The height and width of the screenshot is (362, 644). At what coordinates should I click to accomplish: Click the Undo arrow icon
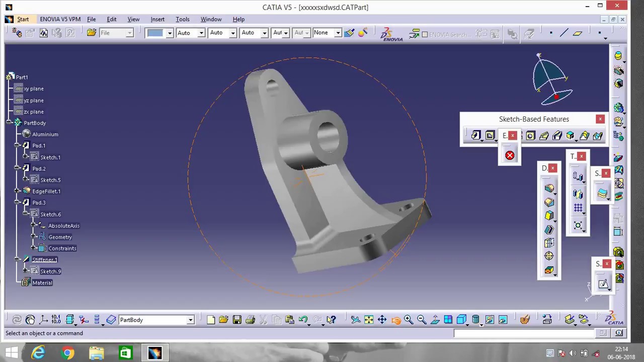[302, 320]
